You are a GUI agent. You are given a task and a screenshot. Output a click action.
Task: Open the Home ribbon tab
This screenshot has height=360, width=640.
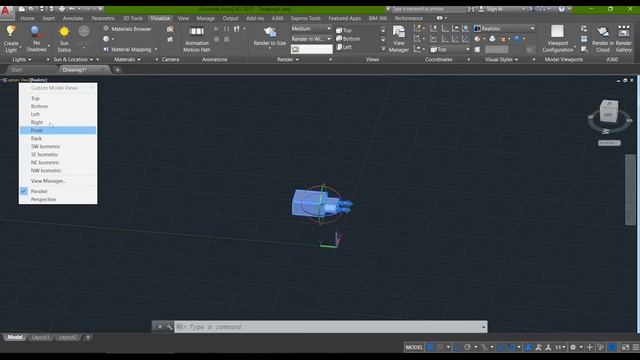[27, 18]
